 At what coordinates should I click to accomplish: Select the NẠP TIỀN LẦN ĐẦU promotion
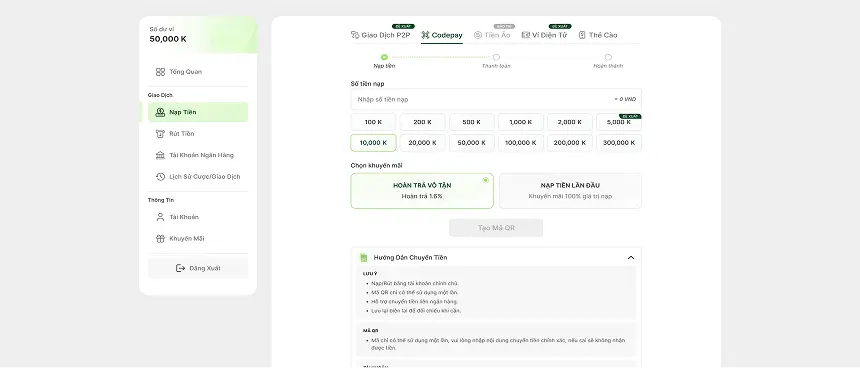pyautogui.click(x=570, y=191)
